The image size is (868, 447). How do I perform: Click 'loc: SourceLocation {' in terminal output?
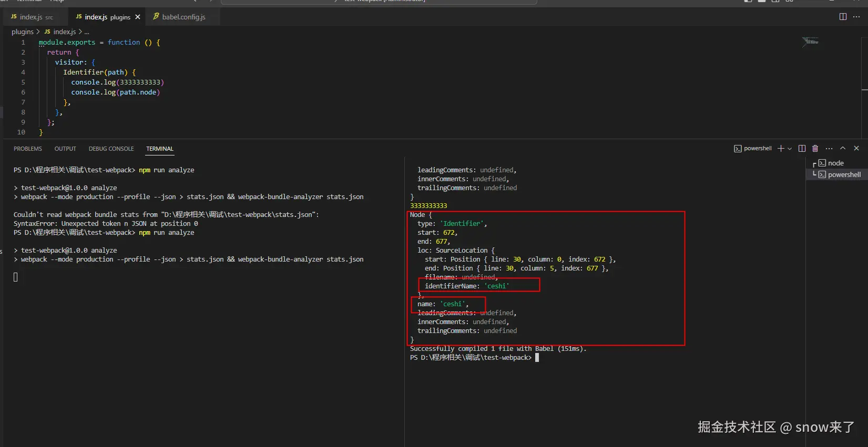(x=456, y=250)
